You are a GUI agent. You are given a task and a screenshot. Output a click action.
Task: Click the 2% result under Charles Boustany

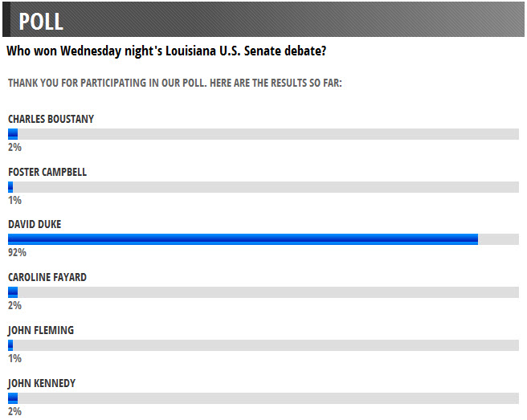[14, 148]
